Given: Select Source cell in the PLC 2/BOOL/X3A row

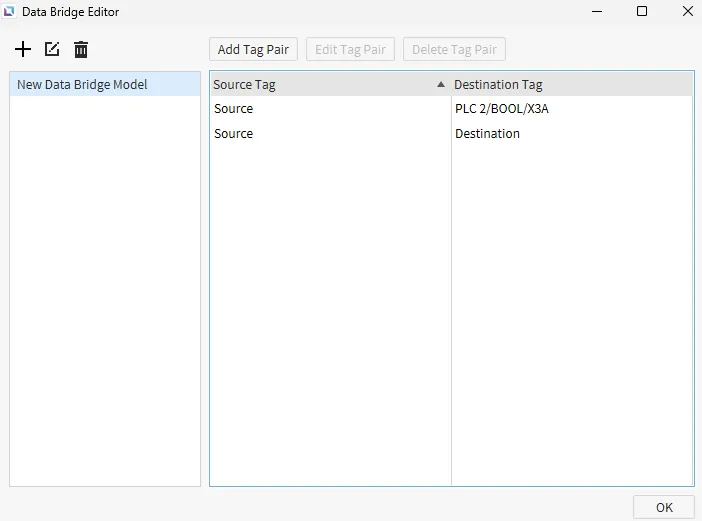Looking at the screenshot, I should click(234, 109).
